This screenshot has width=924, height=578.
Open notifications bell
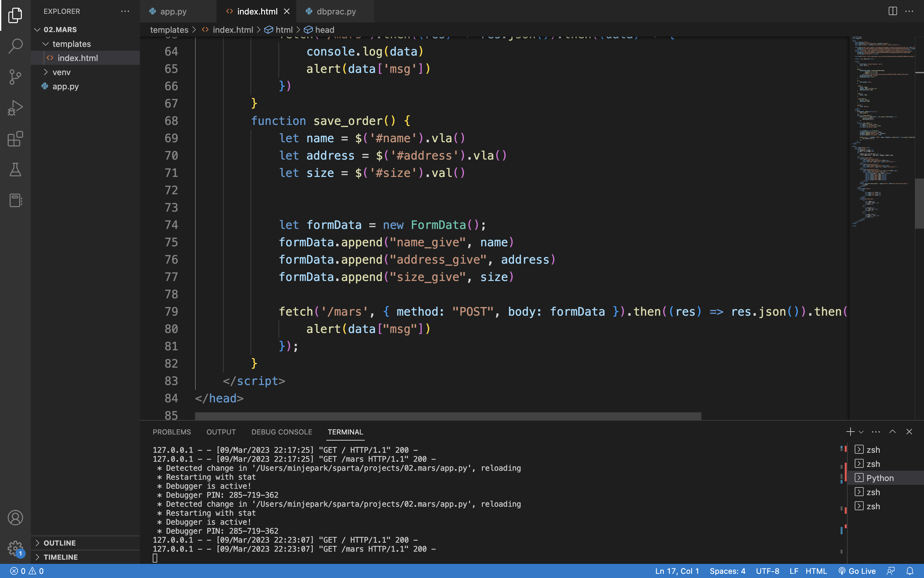(x=910, y=571)
